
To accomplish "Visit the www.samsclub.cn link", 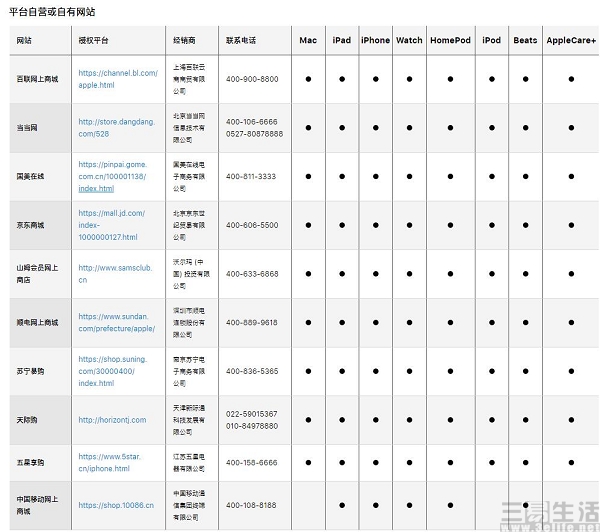I will [115, 274].
